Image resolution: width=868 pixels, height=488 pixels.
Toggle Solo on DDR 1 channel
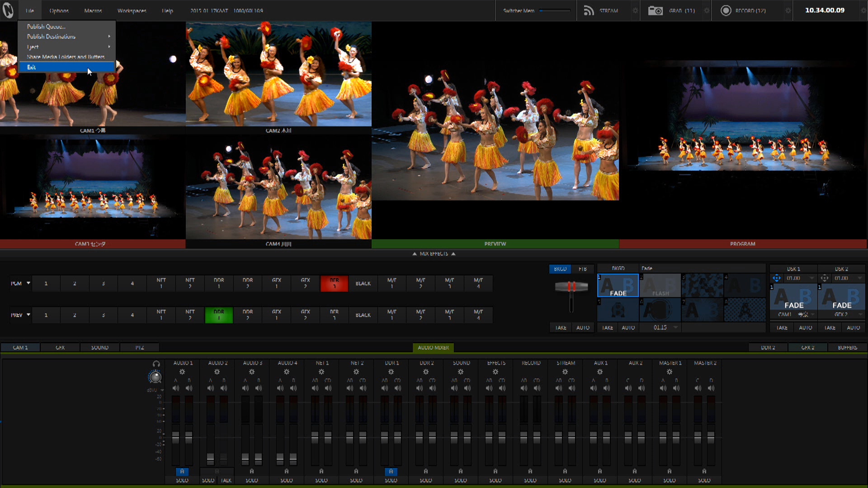(x=391, y=480)
